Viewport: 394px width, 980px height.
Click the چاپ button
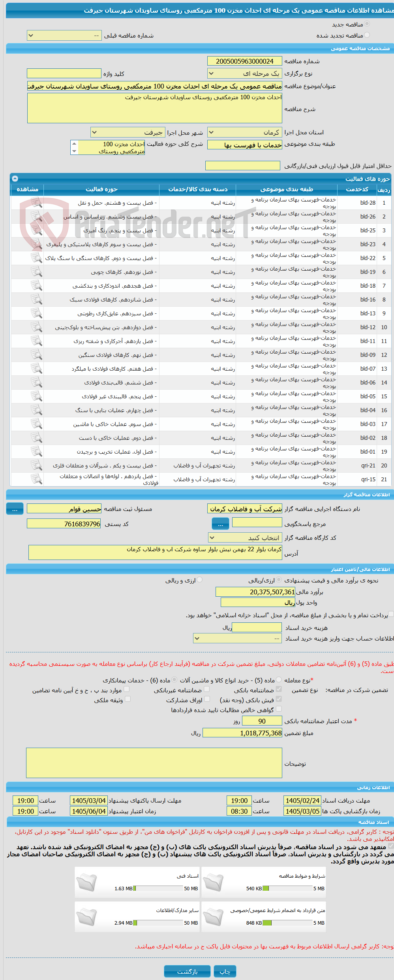click(x=225, y=971)
